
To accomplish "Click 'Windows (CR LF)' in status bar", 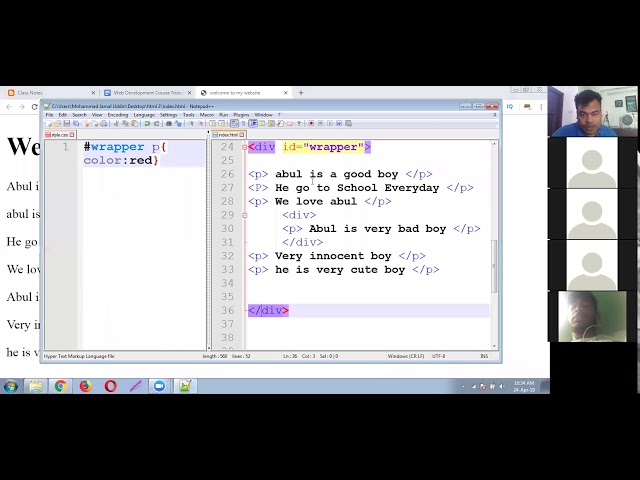I will coord(406,356).
